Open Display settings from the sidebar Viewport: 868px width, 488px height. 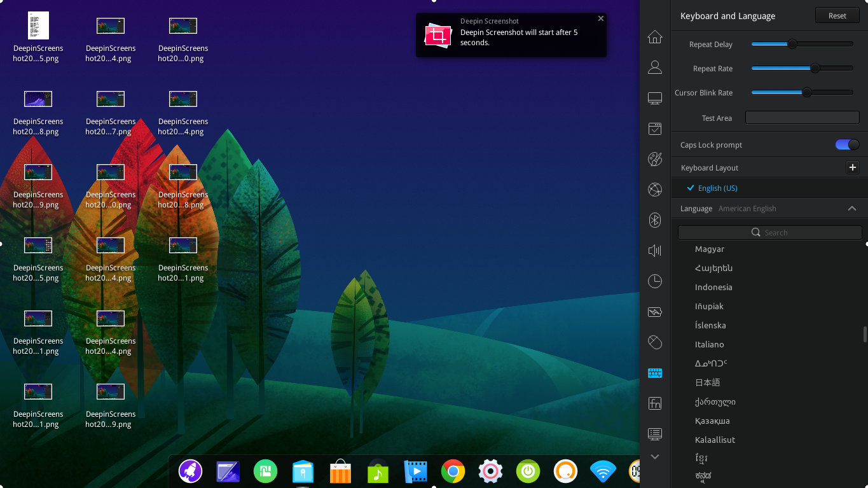[x=654, y=97]
